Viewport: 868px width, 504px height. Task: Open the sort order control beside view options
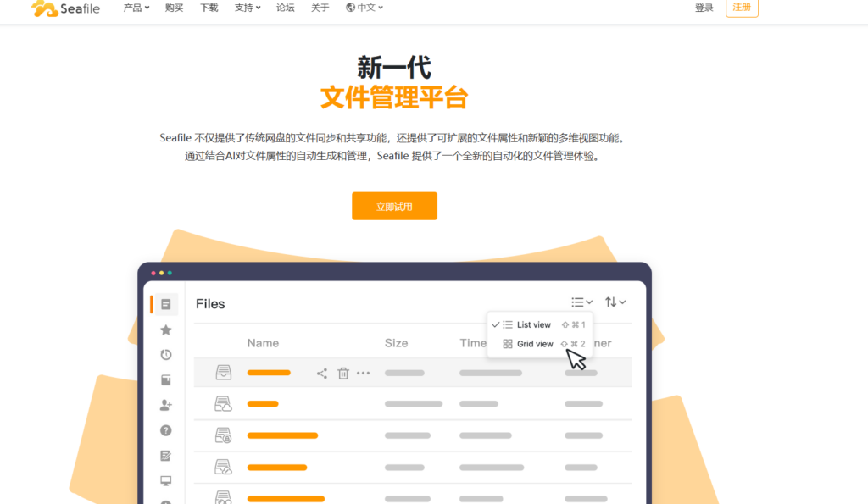click(615, 302)
